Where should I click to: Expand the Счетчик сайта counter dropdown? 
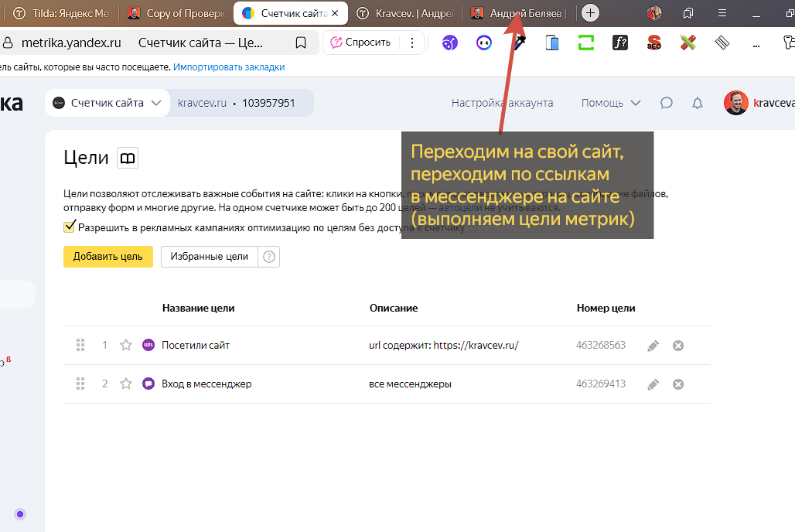tap(107, 103)
